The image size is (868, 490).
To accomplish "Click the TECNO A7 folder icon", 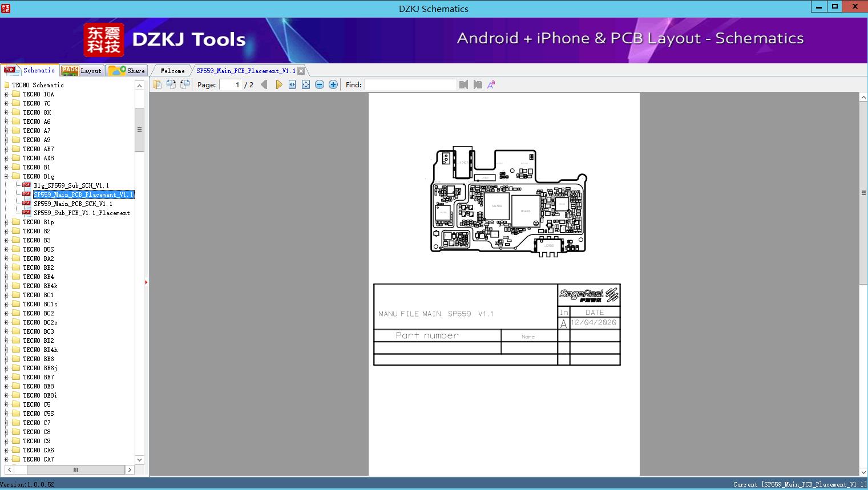I will (x=16, y=131).
